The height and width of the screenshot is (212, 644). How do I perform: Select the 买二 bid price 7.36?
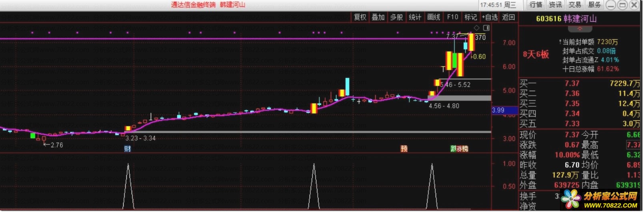point(572,94)
